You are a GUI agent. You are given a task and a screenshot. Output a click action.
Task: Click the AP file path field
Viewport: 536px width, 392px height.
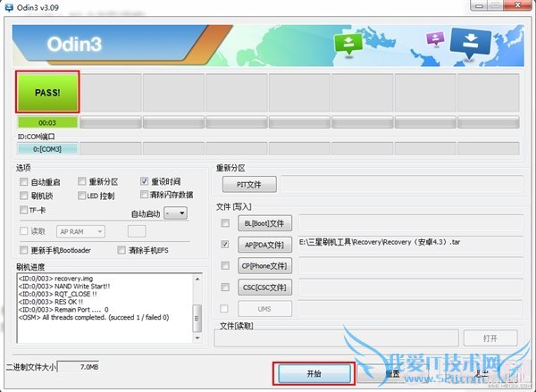coord(411,244)
